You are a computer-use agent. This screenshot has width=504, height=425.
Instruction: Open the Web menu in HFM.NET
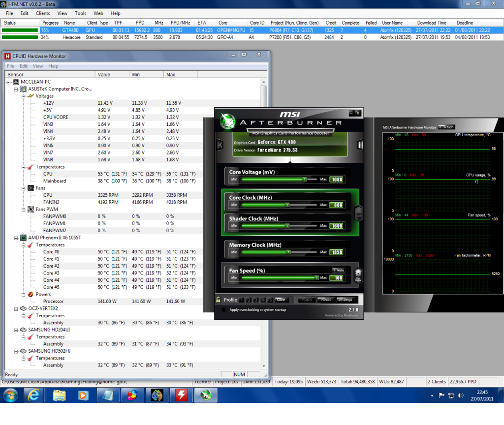[x=98, y=13]
